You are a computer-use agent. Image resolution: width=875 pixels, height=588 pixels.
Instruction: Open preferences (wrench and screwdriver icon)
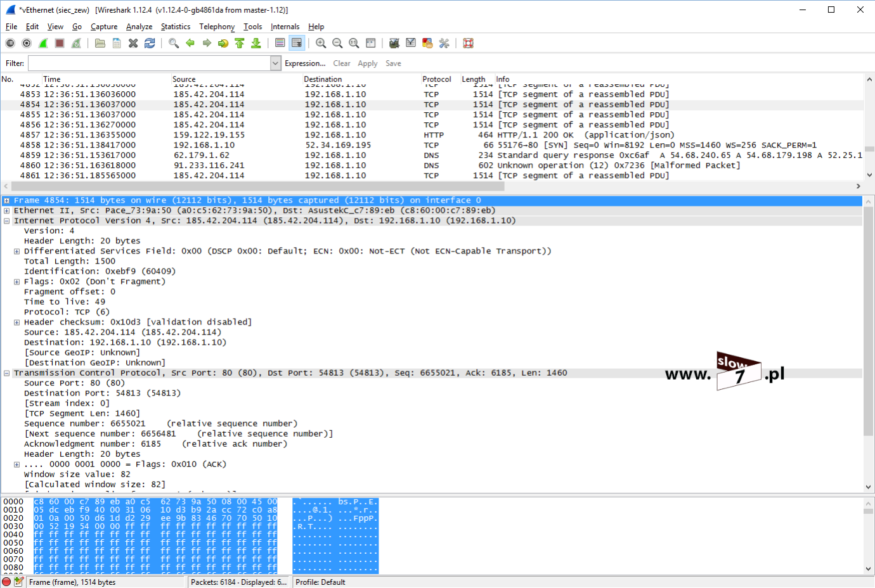(444, 43)
